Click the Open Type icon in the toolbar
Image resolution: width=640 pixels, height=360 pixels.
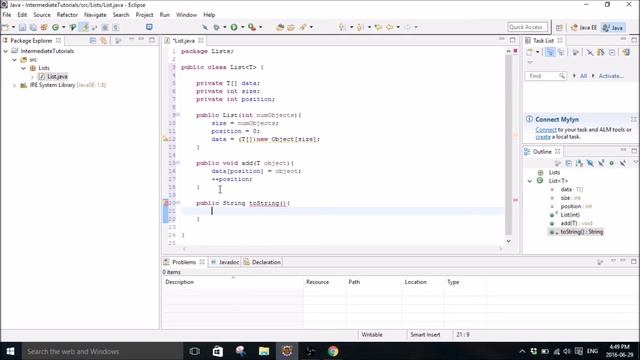click(280, 27)
